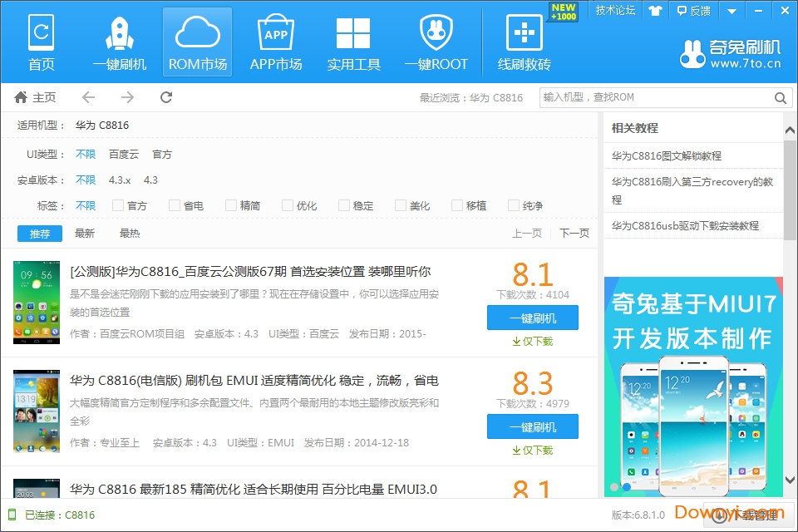Click the refresh arrow icon
Screen dimensions: 798x532
point(166,97)
